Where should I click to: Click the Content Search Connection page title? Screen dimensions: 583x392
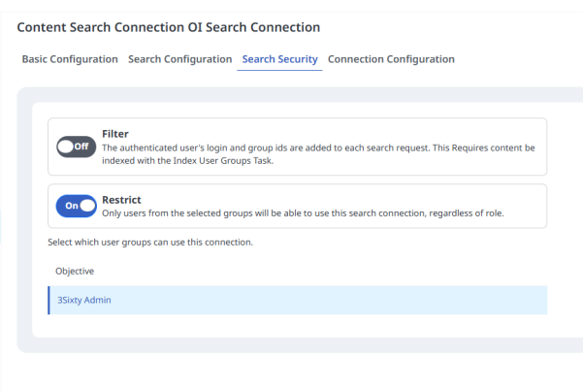[x=169, y=26]
